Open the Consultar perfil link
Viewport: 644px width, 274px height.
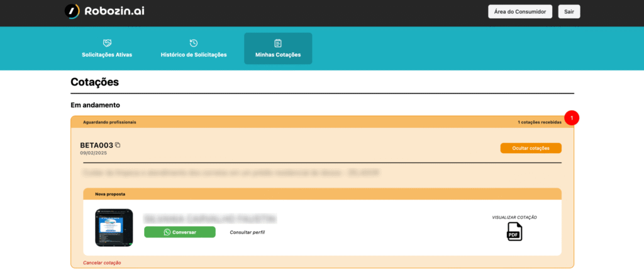click(247, 232)
